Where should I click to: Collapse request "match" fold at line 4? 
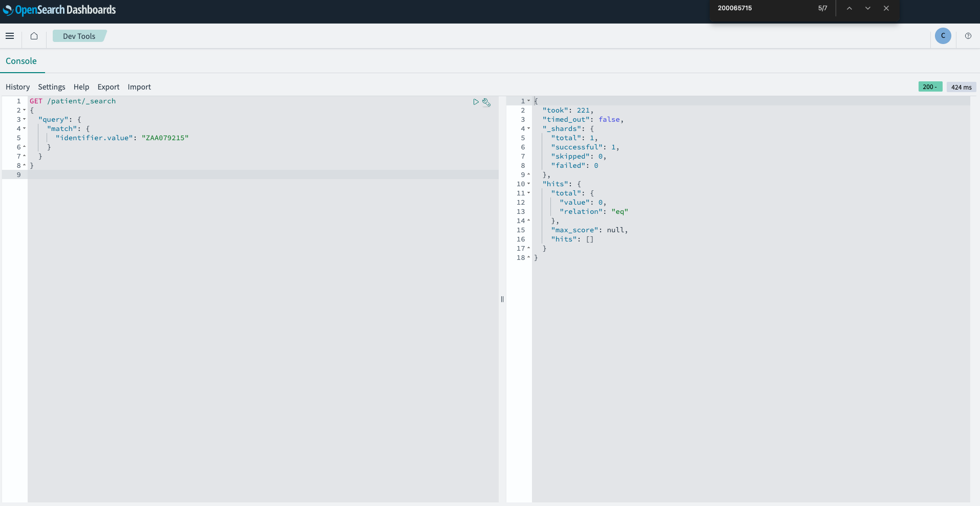click(24, 129)
